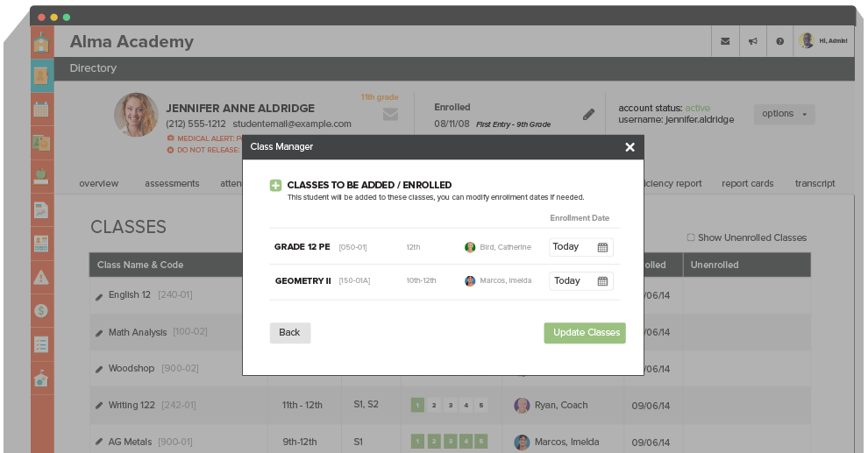Select term 1 box for Writing 122
868x453 pixels.
[x=417, y=406]
